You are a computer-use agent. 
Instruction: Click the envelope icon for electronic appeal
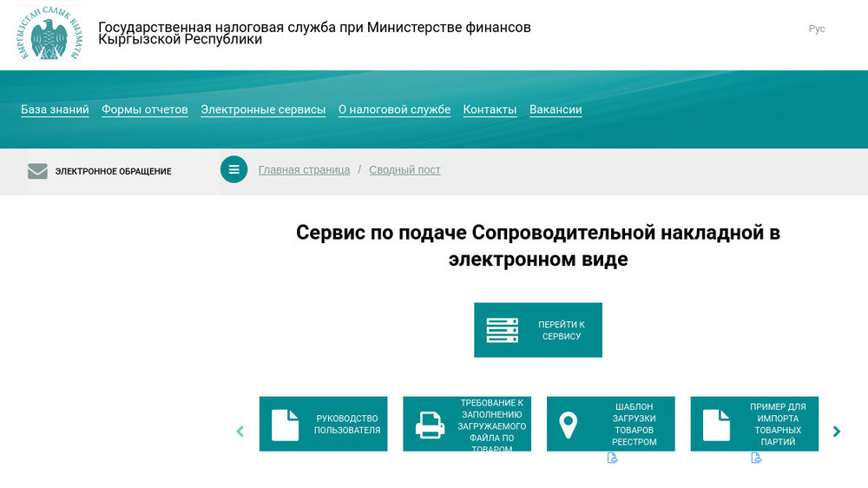click(37, 171)
